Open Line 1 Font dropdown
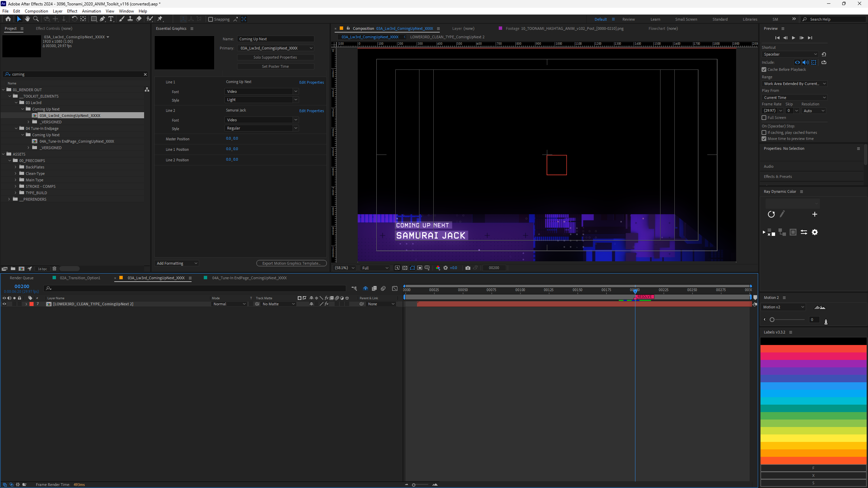This screenshot has width=868, height=488. [261, 91]
